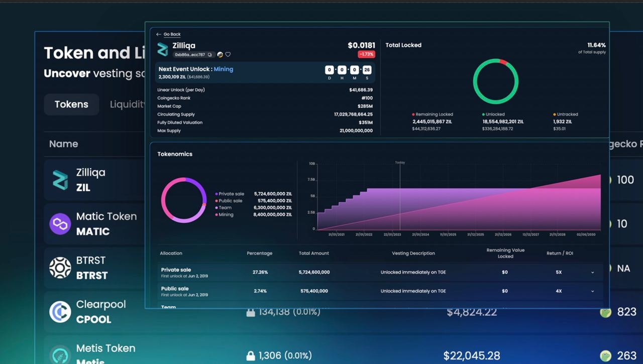The image size is (643, 364).
Task: Click the Percentage column header
Action: [x=260, y=254]
